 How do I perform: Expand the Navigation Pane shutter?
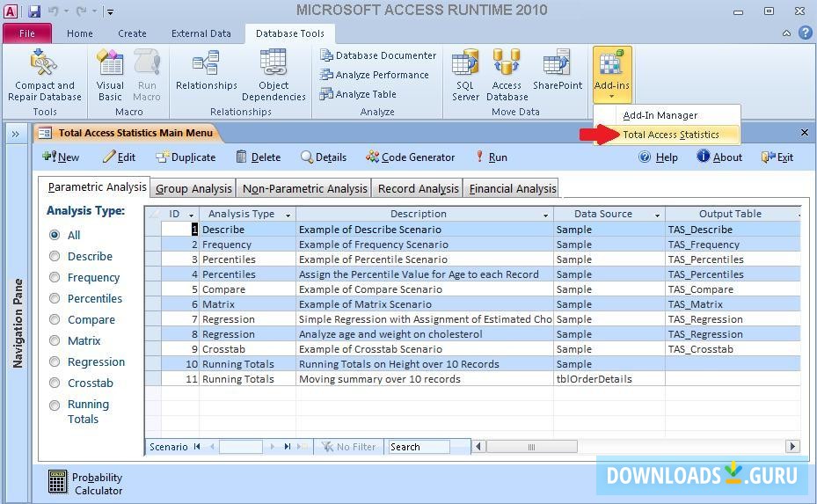[x=16, y=134]
